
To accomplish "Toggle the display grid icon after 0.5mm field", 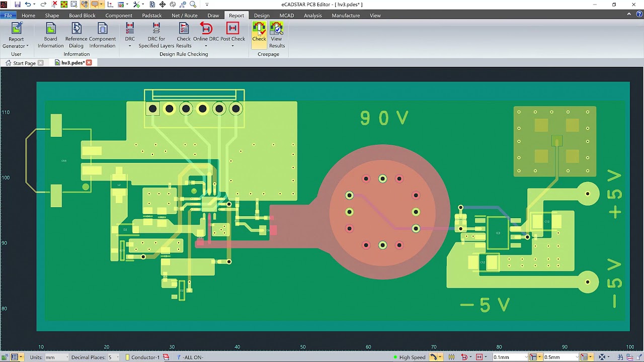I will point(584,357).
